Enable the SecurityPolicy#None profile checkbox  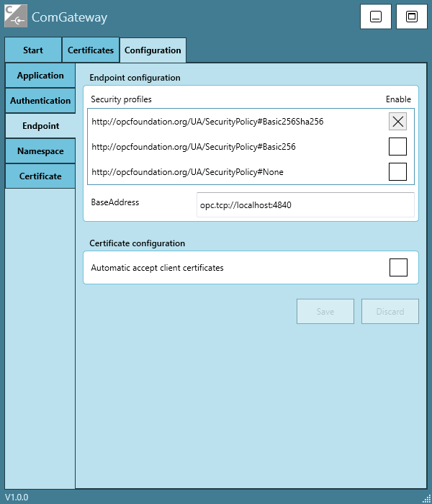397,172
